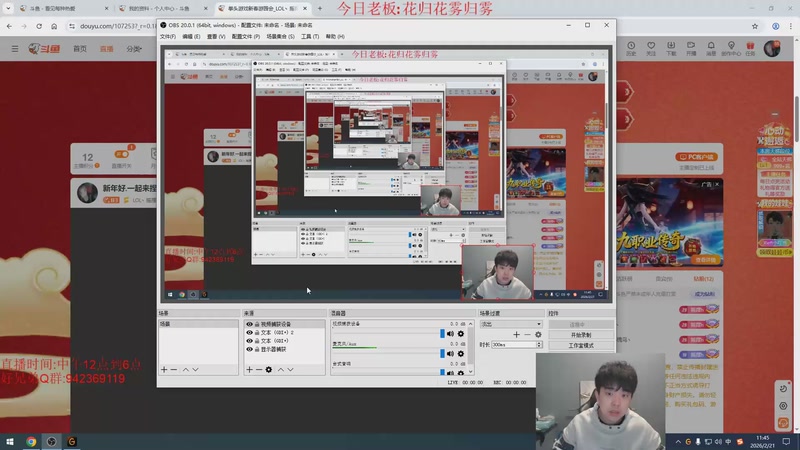Open OBS 查看(V) menu

click(x=216, y=37)
